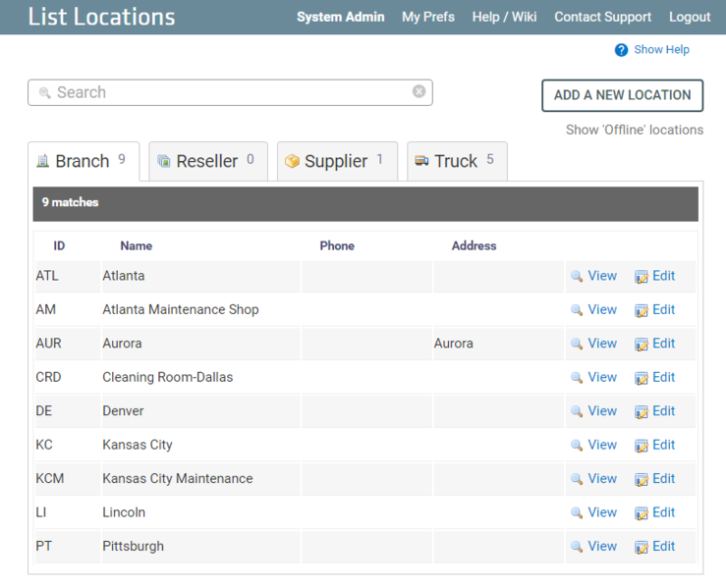
Task: Sort by the ID column header
Action: [59, 245]
